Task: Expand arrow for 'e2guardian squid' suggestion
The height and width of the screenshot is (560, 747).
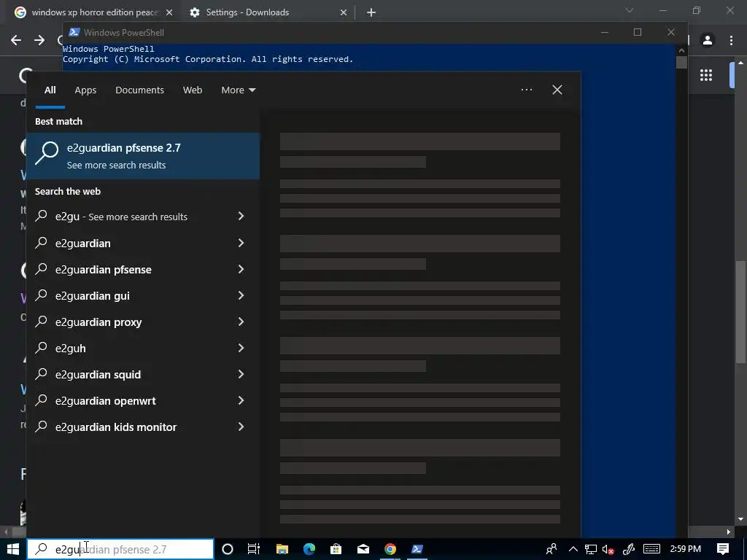Action: pos(241,374)
